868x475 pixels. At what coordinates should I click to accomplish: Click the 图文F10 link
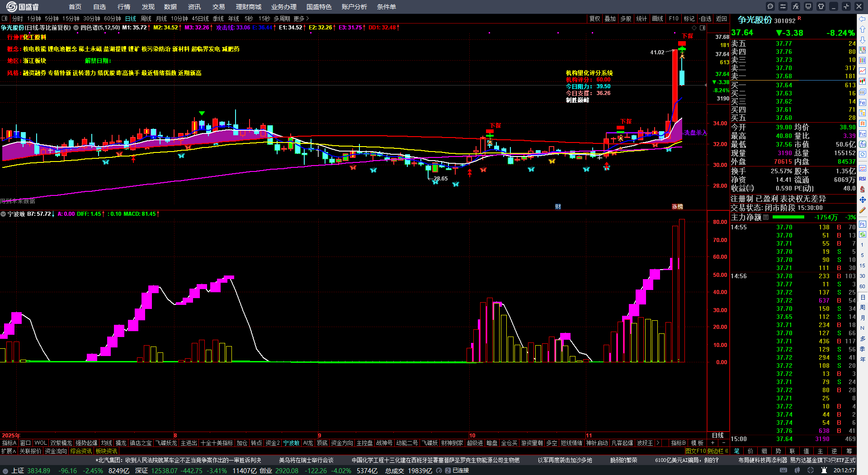(x=695, y=451)
